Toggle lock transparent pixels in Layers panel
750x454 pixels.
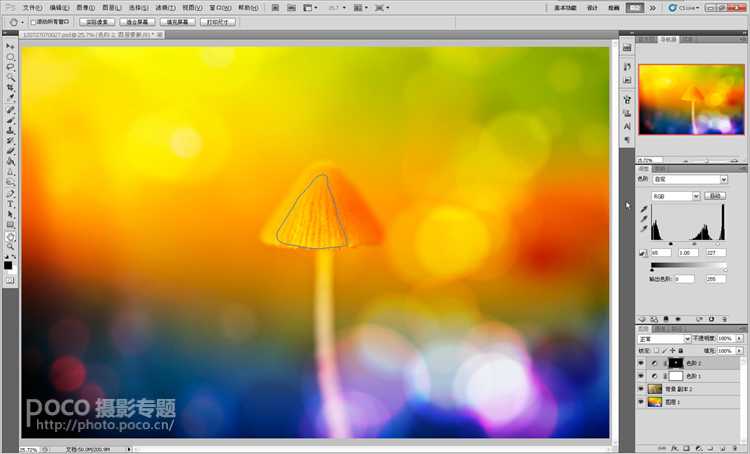pos(656,350)
